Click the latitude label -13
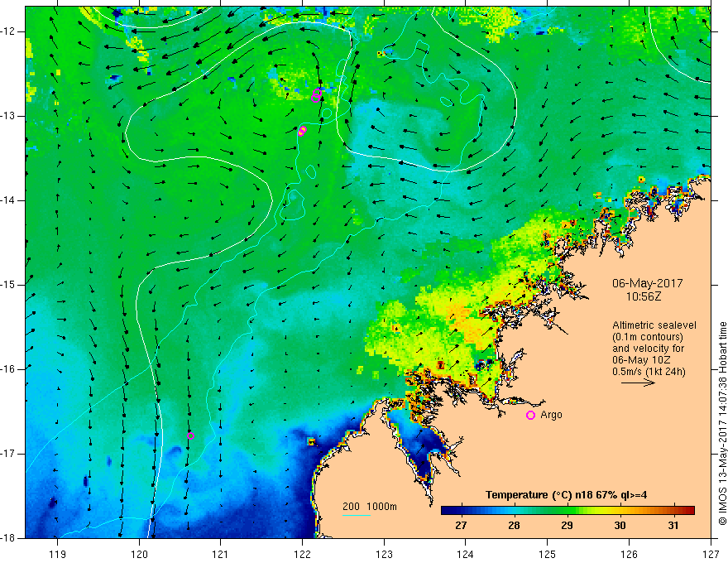Screen dimensions: 728x563 pyautogui.click(x=9, y=116)
